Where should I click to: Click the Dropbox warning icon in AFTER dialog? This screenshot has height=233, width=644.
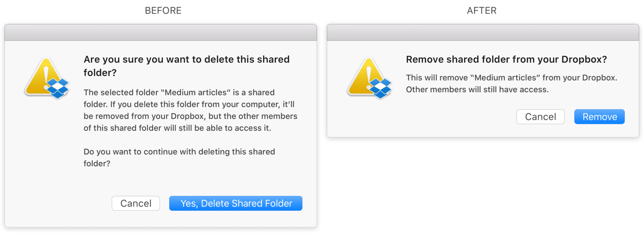[369, 78]
